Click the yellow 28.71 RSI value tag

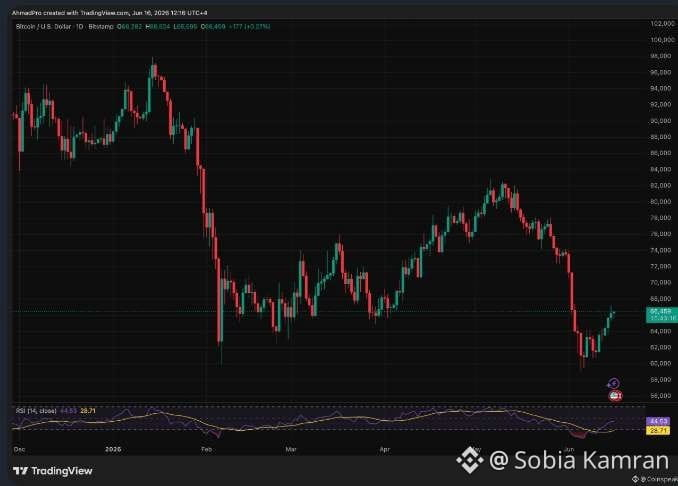pyautogui.click(x=658, y=430)
